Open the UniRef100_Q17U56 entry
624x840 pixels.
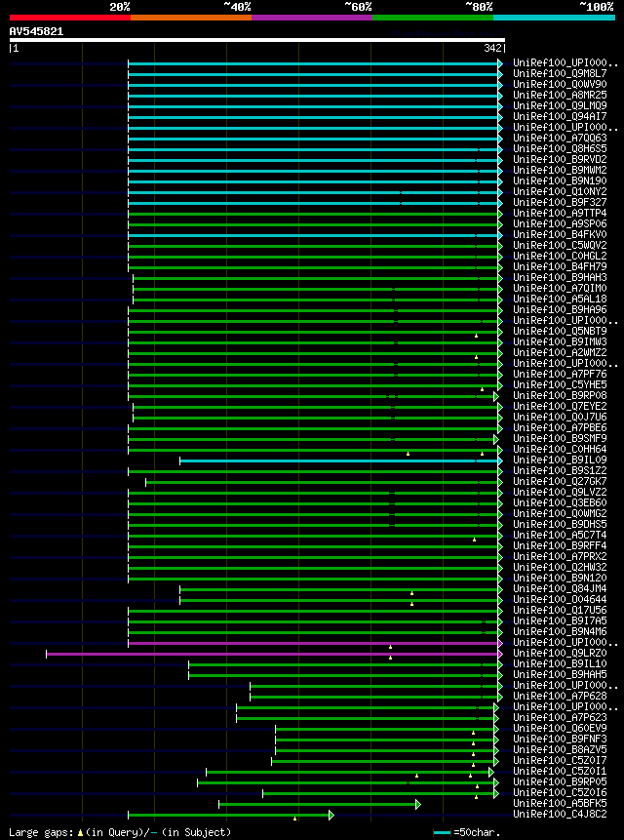[560, 610]
